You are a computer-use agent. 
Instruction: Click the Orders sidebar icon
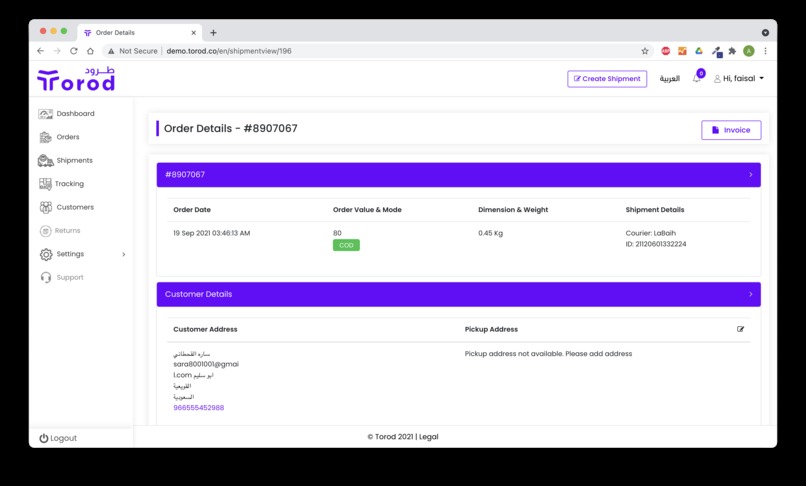[x=45, y=137]
